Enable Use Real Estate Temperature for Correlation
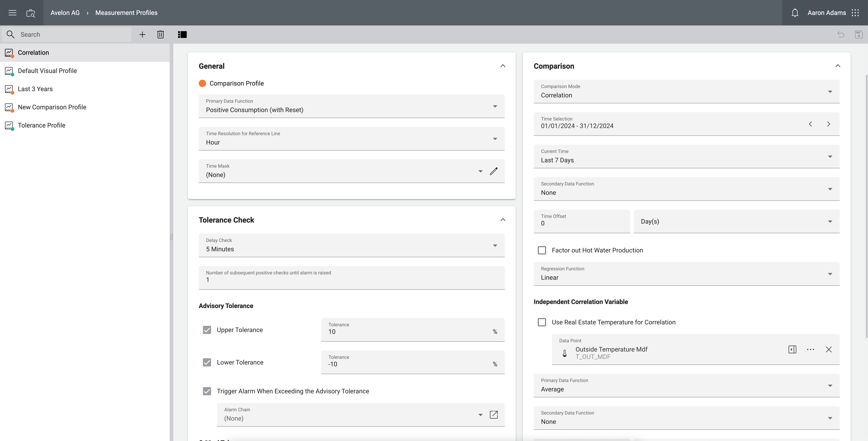 pyautogui.click(x=542, y=322)
